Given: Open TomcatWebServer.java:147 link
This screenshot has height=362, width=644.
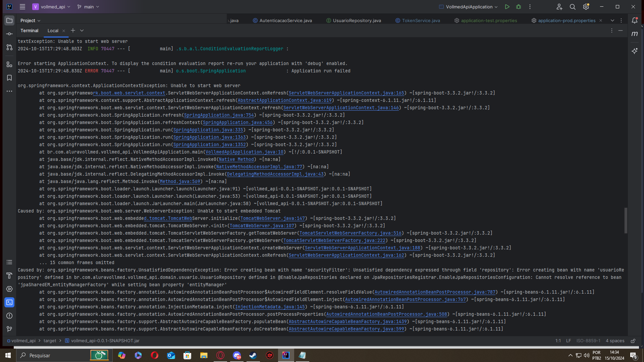Looking at the screenshot, I should (273, 218).
